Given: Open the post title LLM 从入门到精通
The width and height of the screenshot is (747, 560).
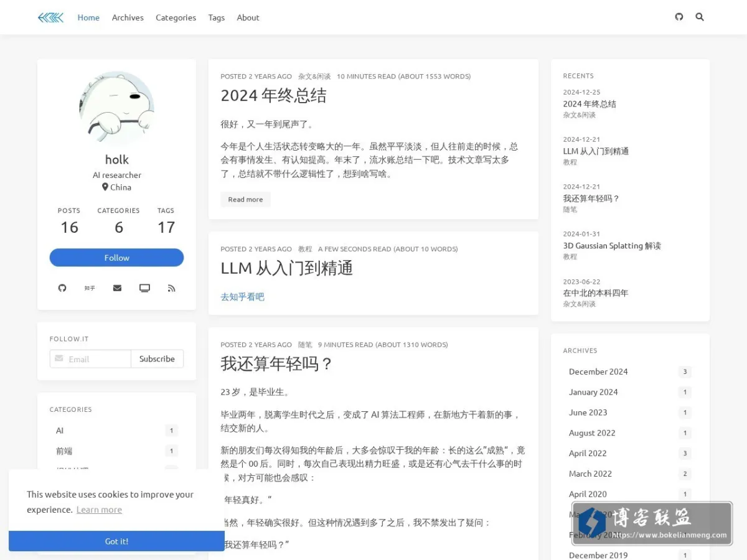Looking at the screenshot, I should coord(287,268).
